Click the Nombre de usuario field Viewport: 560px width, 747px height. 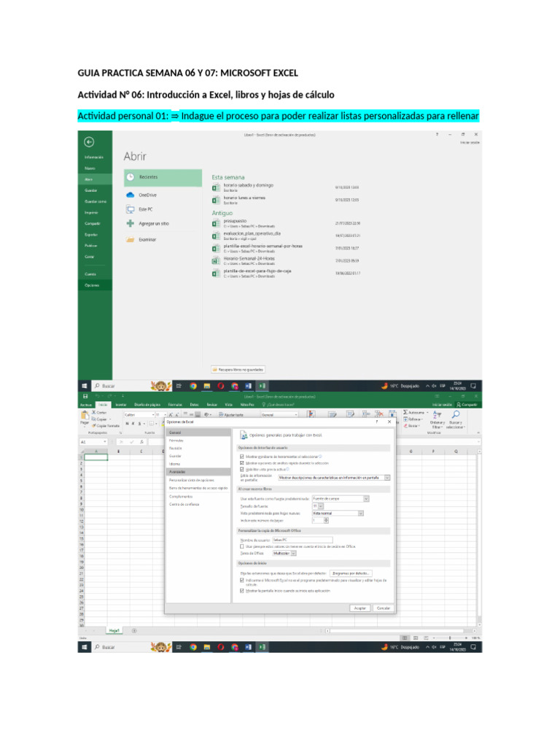(x=303, y=540)
